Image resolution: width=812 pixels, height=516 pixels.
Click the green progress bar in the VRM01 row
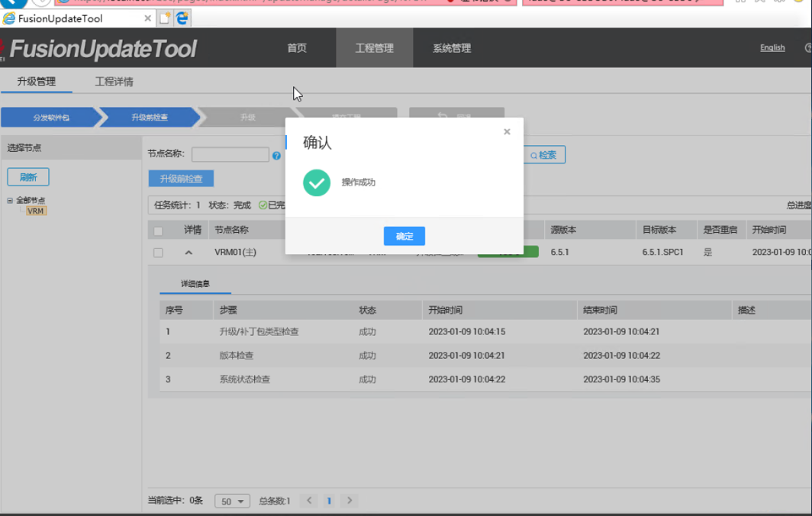(x=508, y=253)
